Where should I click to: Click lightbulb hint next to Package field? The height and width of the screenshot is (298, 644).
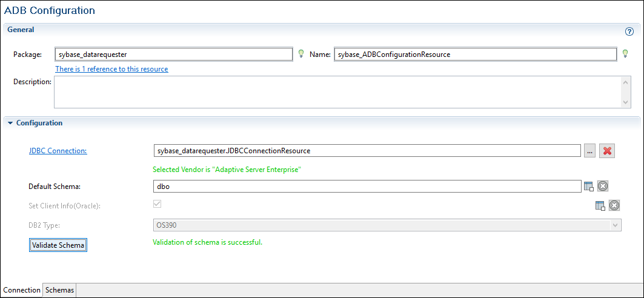[x=301, y=54]
